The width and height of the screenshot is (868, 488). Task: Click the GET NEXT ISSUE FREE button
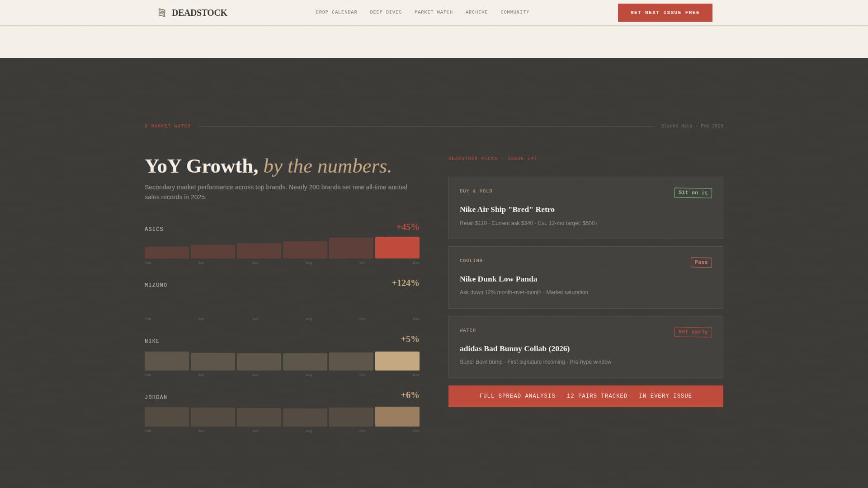point(665,13)
